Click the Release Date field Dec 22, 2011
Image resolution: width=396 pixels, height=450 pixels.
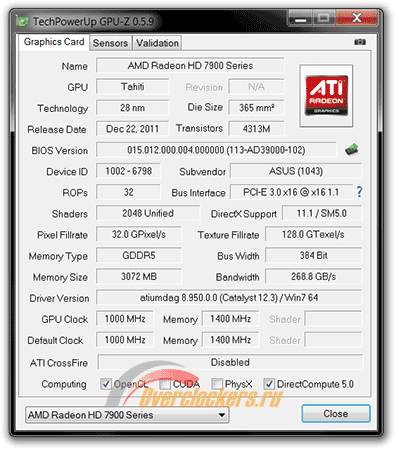point(133,129)
